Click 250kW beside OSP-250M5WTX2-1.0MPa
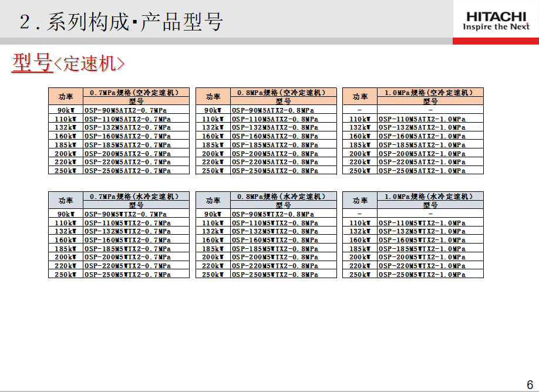This screenshot has width=539, height=392. coord(360,275)
